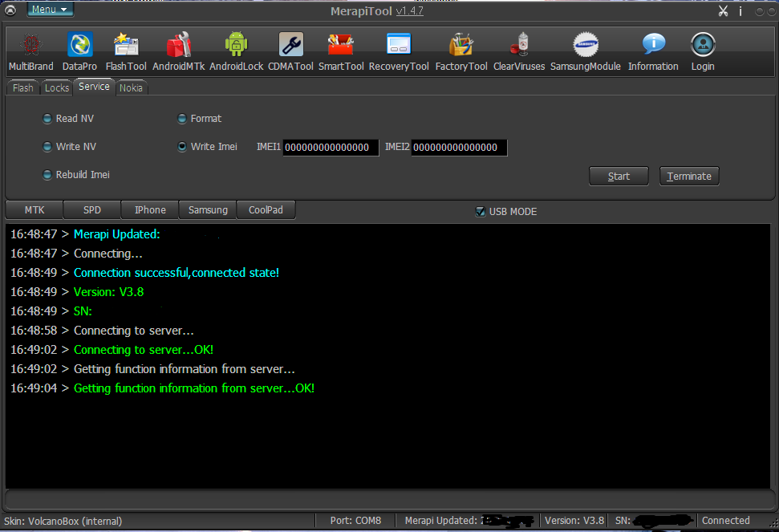
Task: Click the Login user icon
Action: point(703,45)
